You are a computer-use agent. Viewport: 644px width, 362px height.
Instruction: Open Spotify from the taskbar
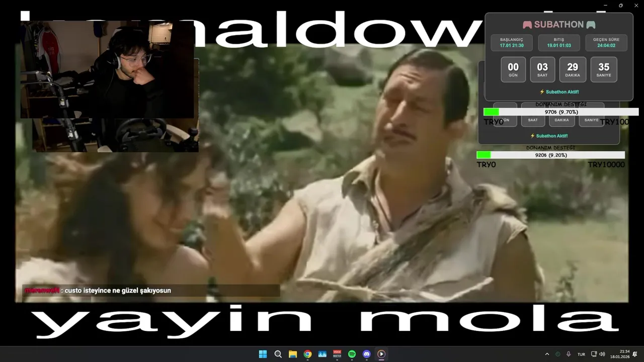click(x=352, y=354)
